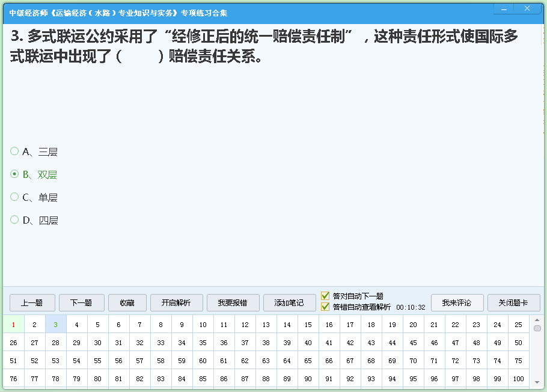The height and width of the screenshot is (392, 547).
Task: Jump to question 37 in answer card
Action: (245, 343)
